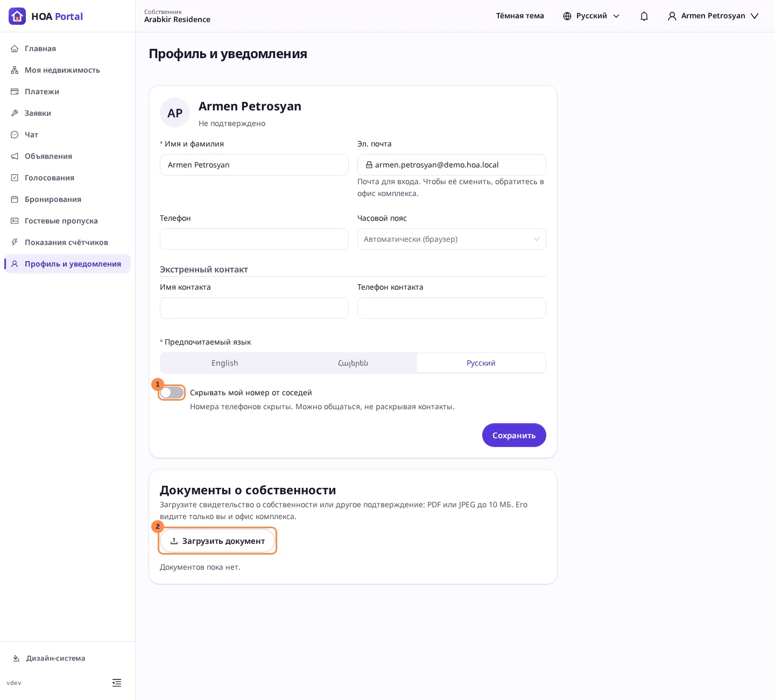The height and width of the screenshot is (700, 775).
Task: Click the AP avatar circle
Action: [x=175, y=113]
